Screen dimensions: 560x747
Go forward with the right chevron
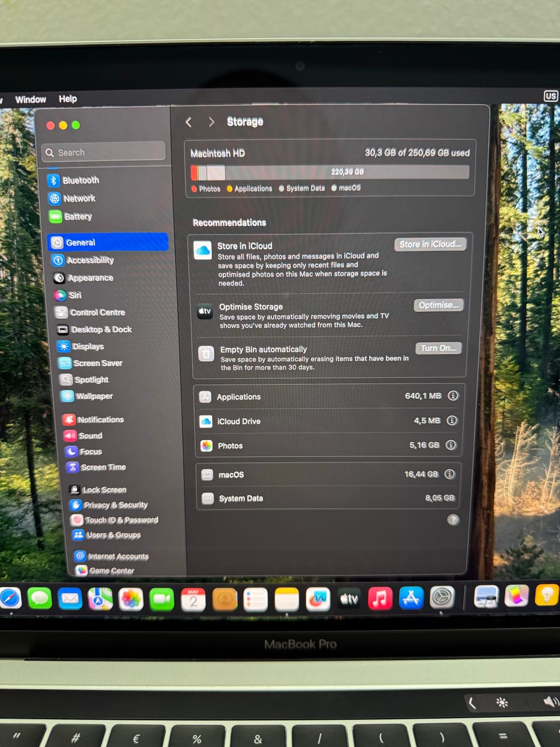tap(211, 121)
